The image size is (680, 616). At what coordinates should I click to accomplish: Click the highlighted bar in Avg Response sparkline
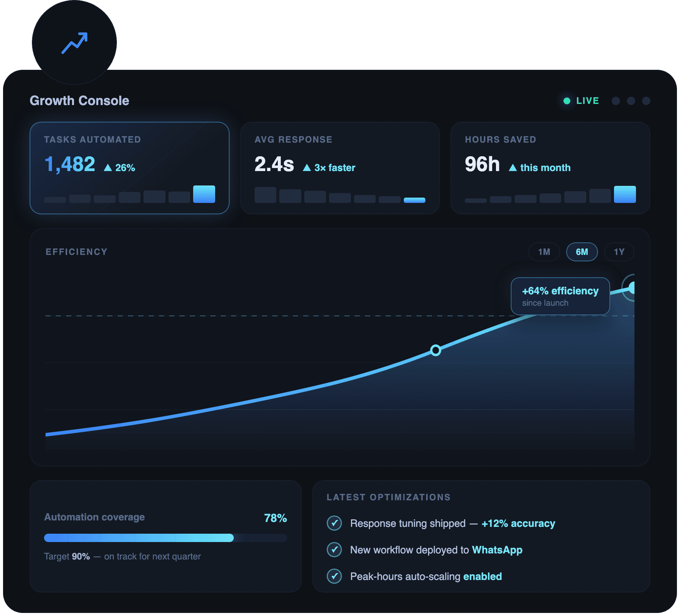[414, 200]
